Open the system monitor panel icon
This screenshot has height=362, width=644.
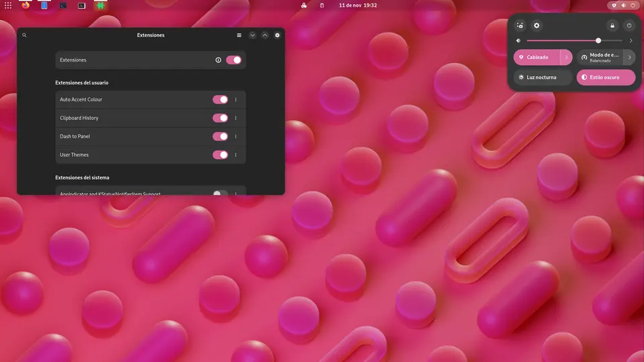coord(81,5)
